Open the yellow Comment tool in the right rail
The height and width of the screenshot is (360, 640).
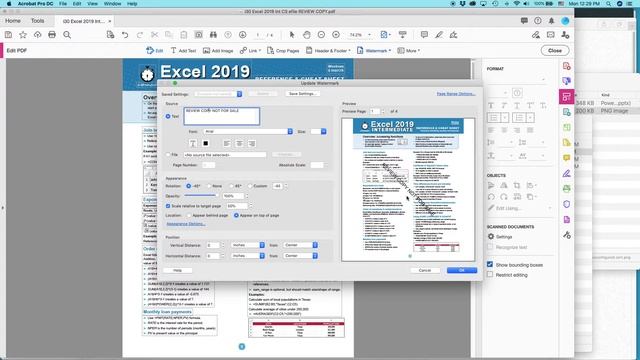pos(567,158)
